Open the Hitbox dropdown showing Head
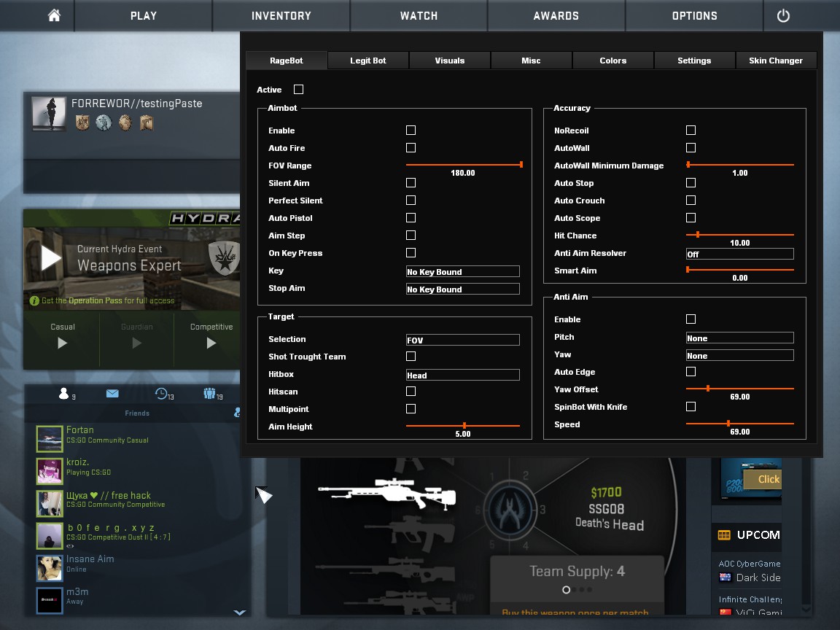Screen dimensions: 840x630 pyautogui.click(x=462, y=375)
